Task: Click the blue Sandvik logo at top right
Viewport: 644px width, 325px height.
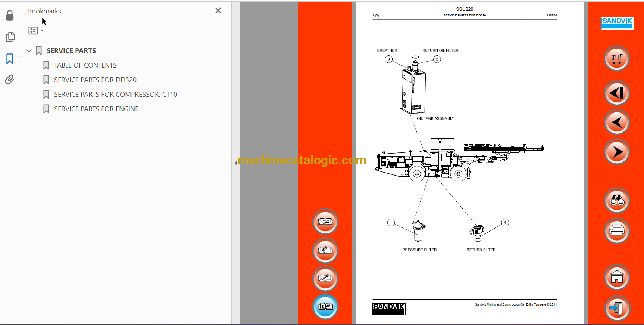Action: [617, 23]
